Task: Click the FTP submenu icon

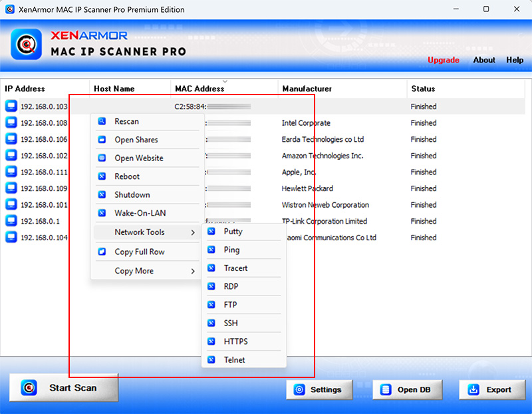Action: [211, 305]
